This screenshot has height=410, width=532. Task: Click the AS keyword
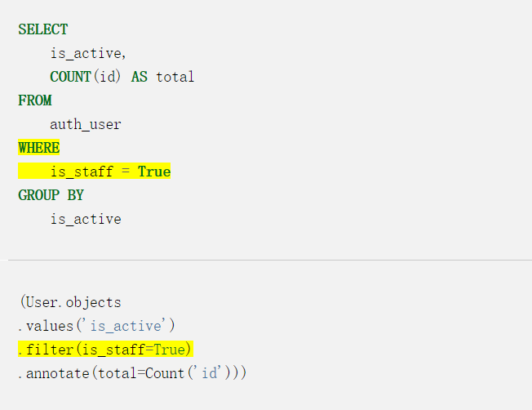[139, 77]
